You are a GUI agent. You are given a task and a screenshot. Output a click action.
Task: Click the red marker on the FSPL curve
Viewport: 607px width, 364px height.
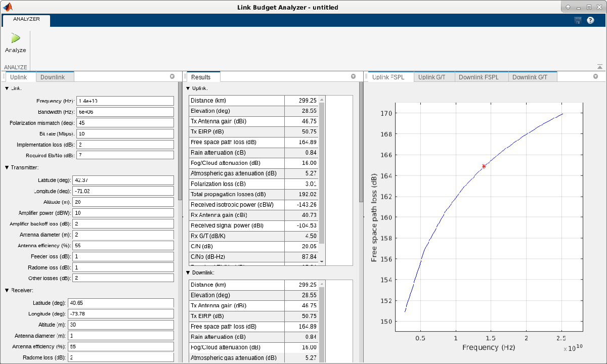pyautogui.click(x=484, y=166)
